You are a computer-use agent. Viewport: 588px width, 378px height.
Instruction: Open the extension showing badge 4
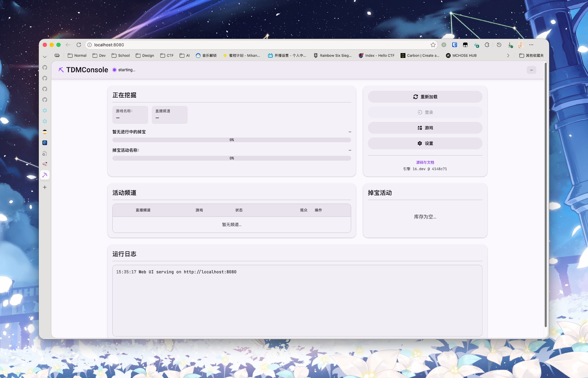(476, 45)
